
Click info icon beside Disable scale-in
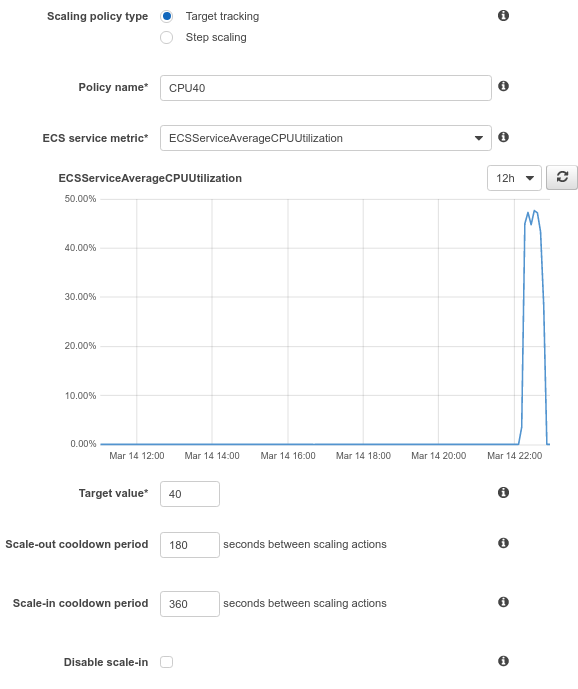point(503,661)
